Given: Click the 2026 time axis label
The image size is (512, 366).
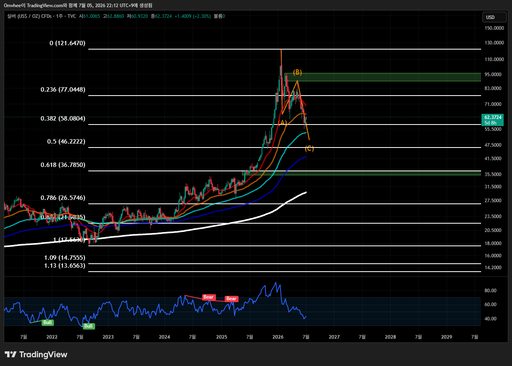Looking at the screenshot, I should (278, 337).
